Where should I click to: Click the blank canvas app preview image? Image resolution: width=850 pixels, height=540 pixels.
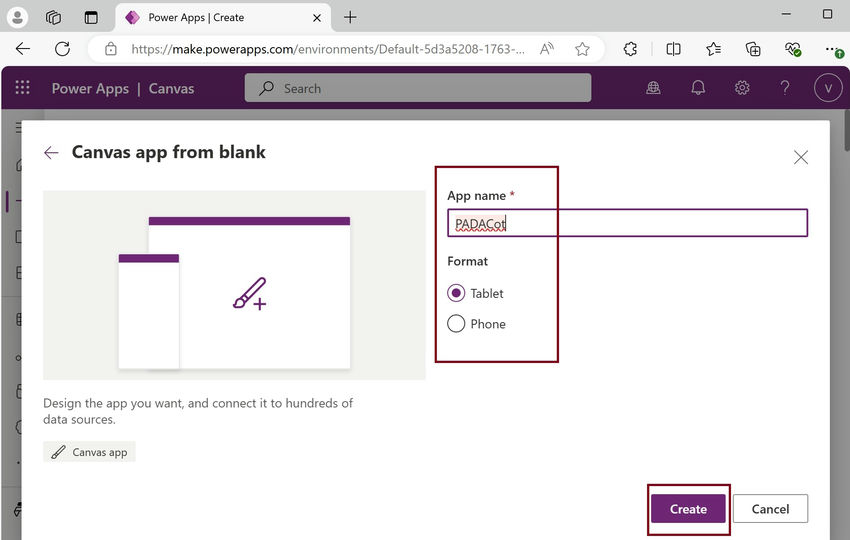(x=234, y=285)
